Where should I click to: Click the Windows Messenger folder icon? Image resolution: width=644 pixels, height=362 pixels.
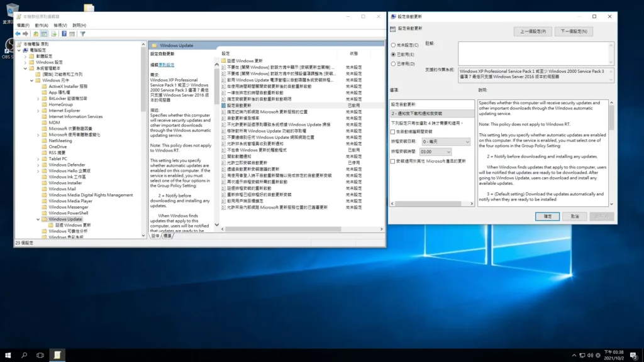45,207
